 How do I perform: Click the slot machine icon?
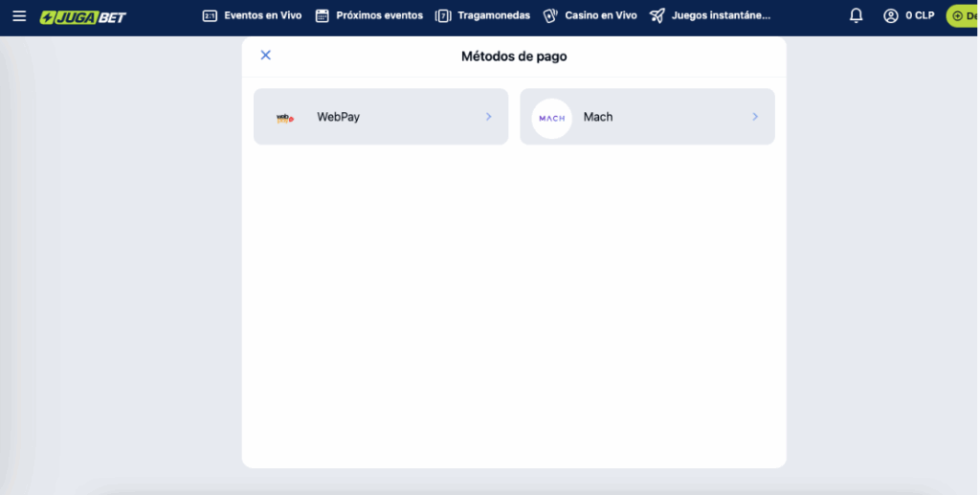coord(443,16)
